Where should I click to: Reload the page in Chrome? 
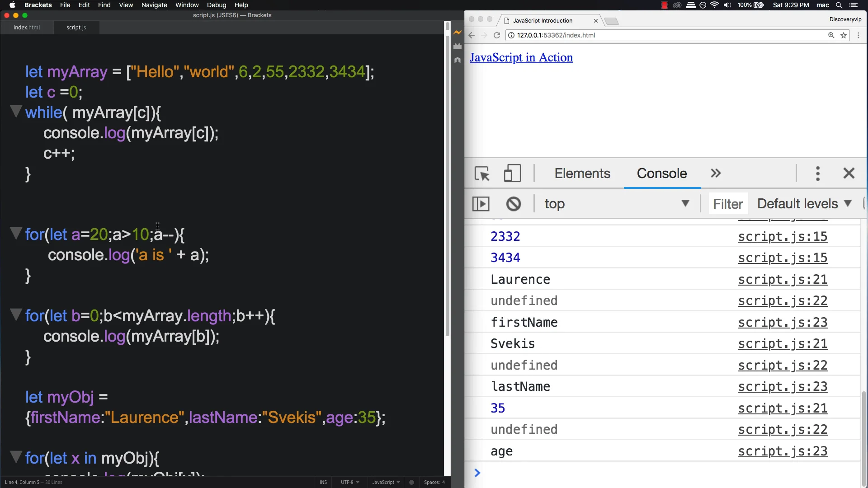(x=497, y=35)
